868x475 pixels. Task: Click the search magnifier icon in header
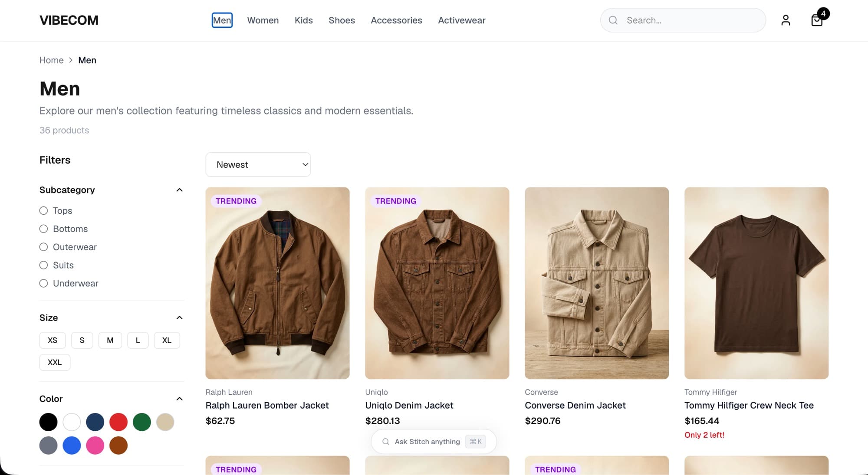tap(613, 20)
